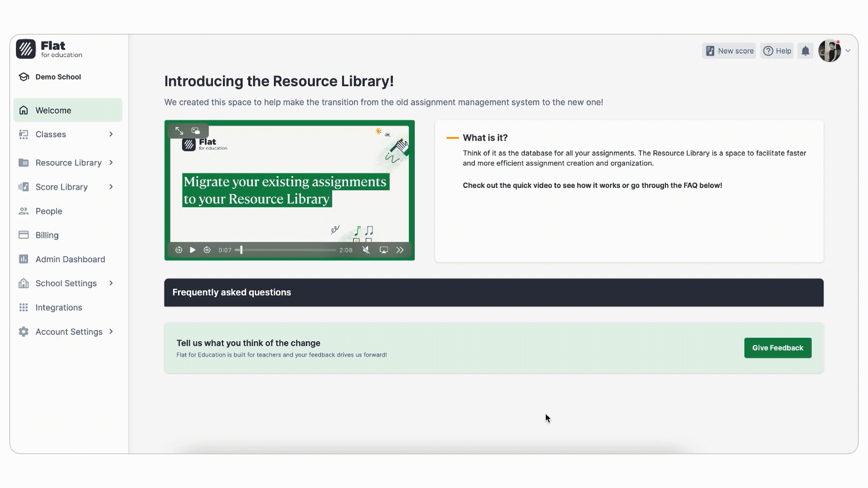Open the Help button
The height and width of the screenshot is (488, 868).
(777, 51)
